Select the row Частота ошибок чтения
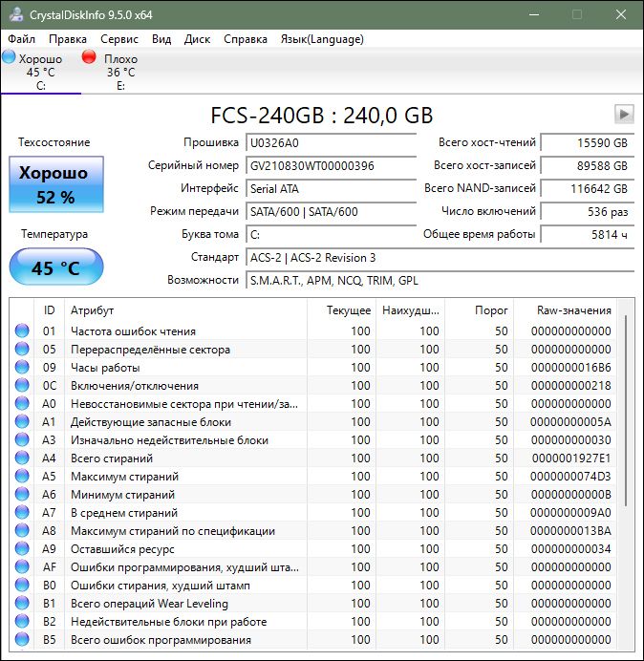The width and height of the screenshot is (644, 661). [x=312, y=330]
